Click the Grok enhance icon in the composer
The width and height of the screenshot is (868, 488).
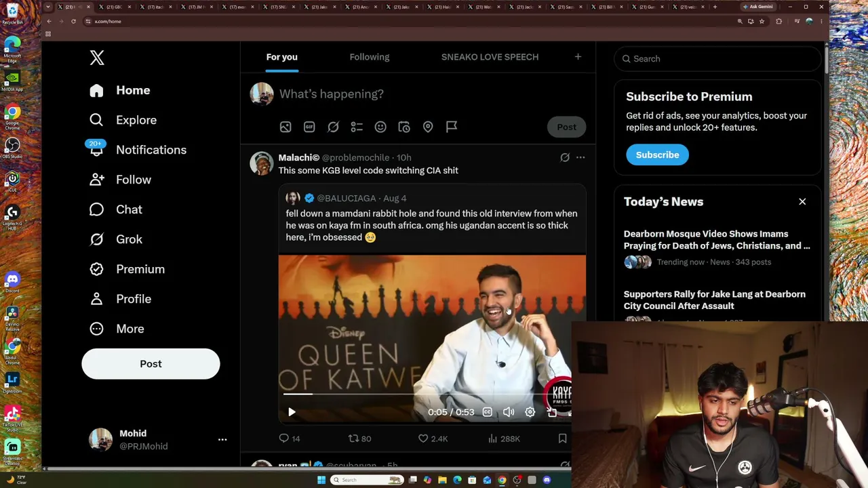[333, 127]
